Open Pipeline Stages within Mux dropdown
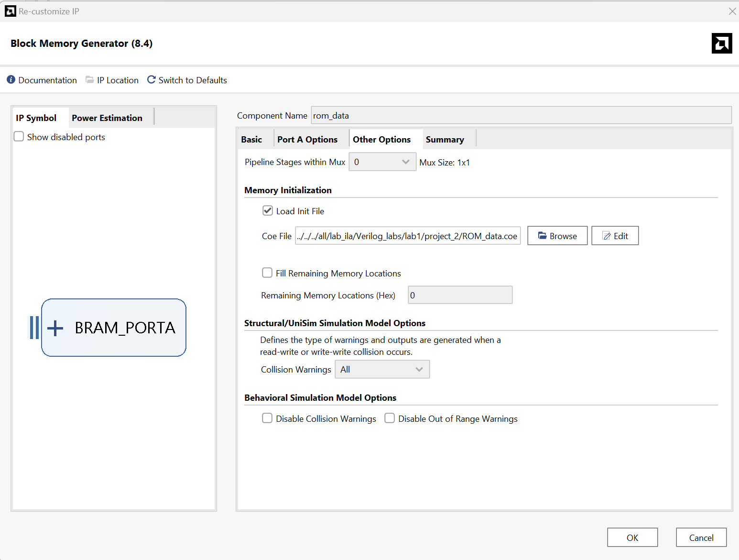 (x=382, y=162)
